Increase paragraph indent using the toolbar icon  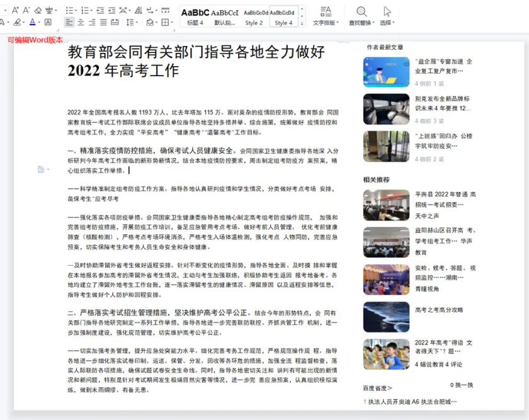click(x=111, y=9)
